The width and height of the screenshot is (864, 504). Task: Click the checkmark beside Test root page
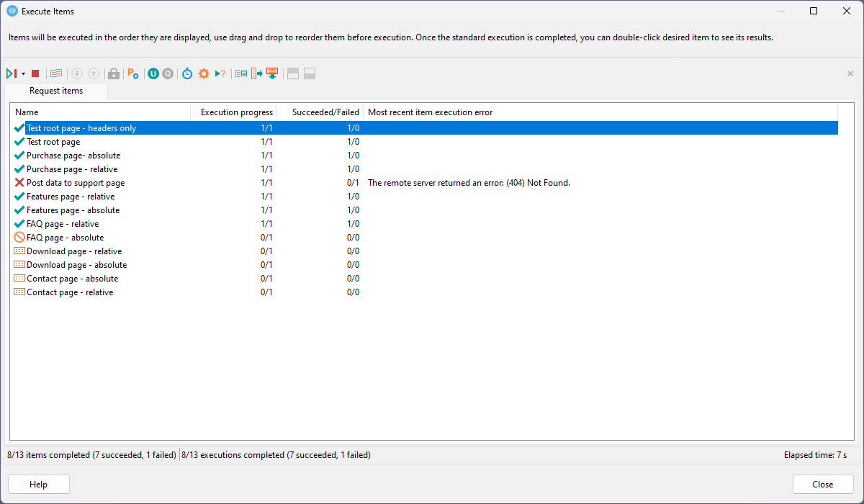coord(19,142)
